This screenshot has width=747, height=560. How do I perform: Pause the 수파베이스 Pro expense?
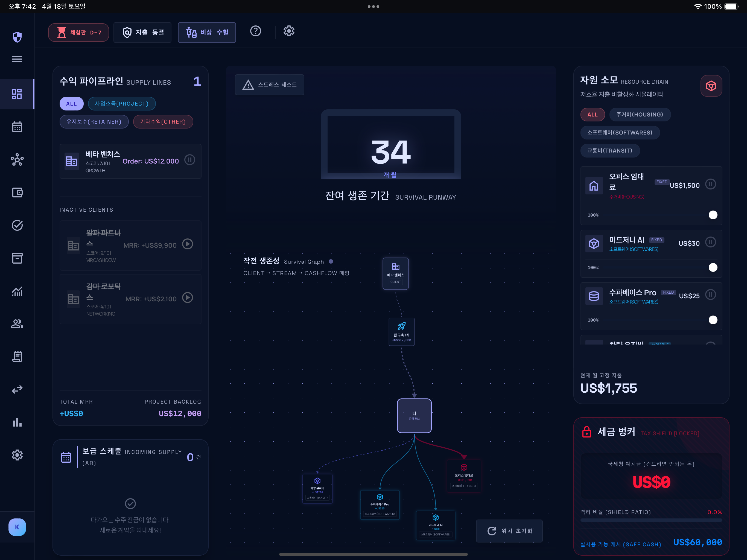pos(711,294)
